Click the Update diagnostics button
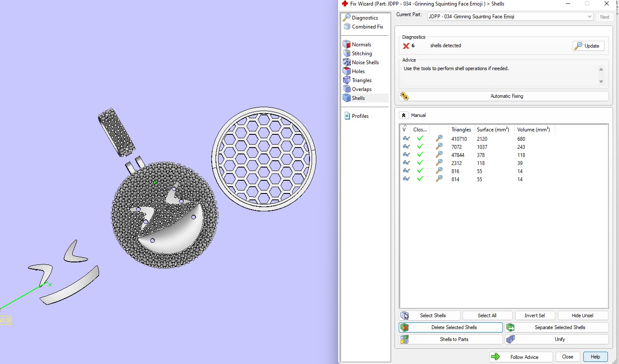Viewport: 619px width, 364px height. point(588,46)
